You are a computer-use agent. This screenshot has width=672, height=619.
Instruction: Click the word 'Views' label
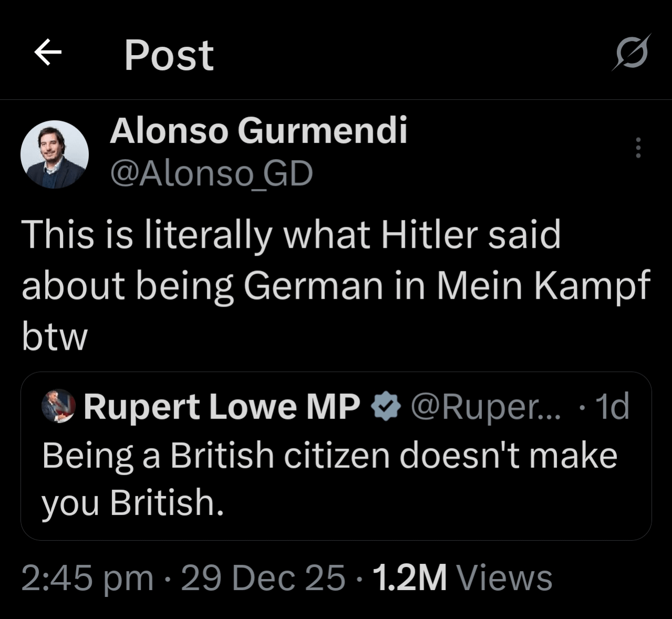coord(505,578)
